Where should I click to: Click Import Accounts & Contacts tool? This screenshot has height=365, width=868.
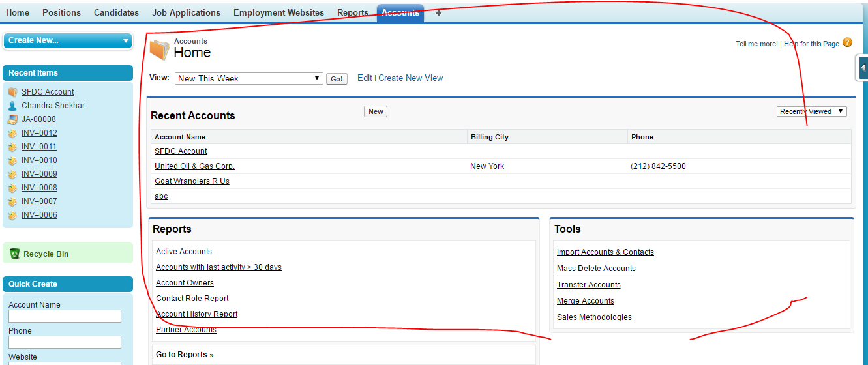pos(605,252)
